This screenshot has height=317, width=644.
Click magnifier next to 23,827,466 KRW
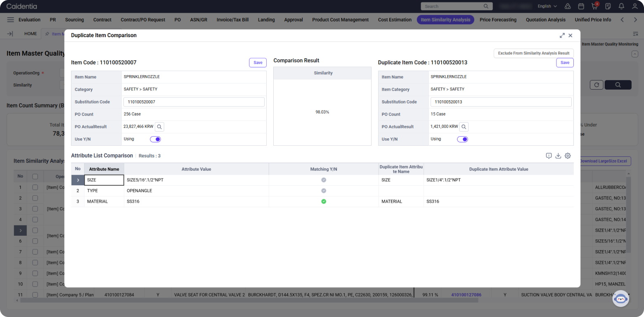[x=159, y=127]
